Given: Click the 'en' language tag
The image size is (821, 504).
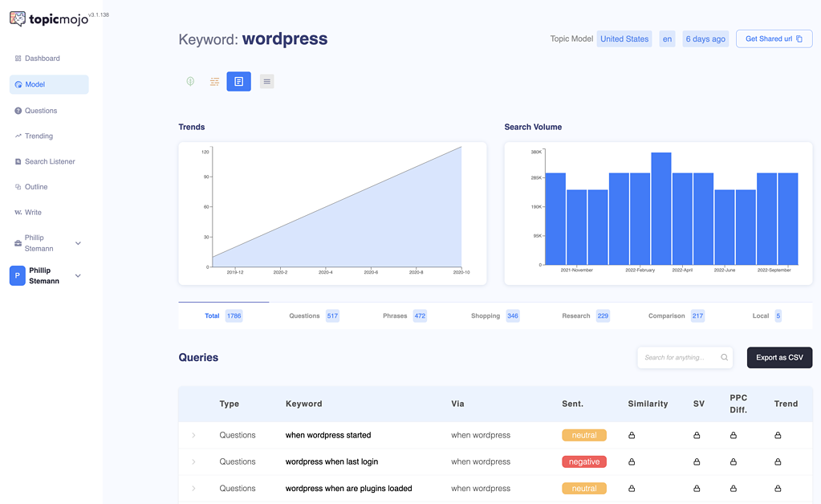Looking at the screenshot, I should tap(667, 39).
